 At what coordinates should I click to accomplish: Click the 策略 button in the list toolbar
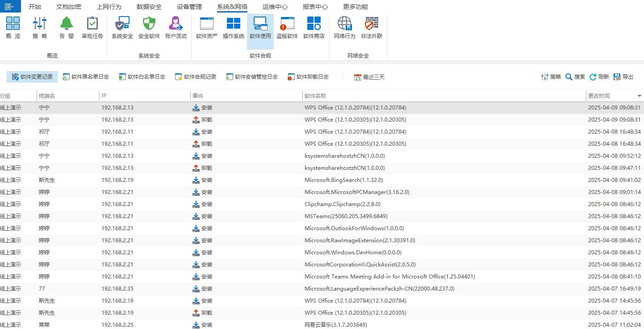[551, 77]
